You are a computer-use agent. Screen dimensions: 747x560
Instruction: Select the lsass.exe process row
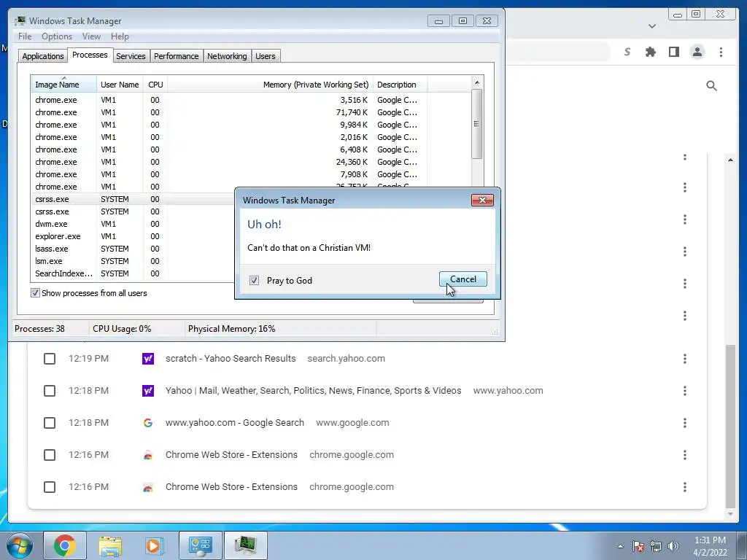point(132,249)
